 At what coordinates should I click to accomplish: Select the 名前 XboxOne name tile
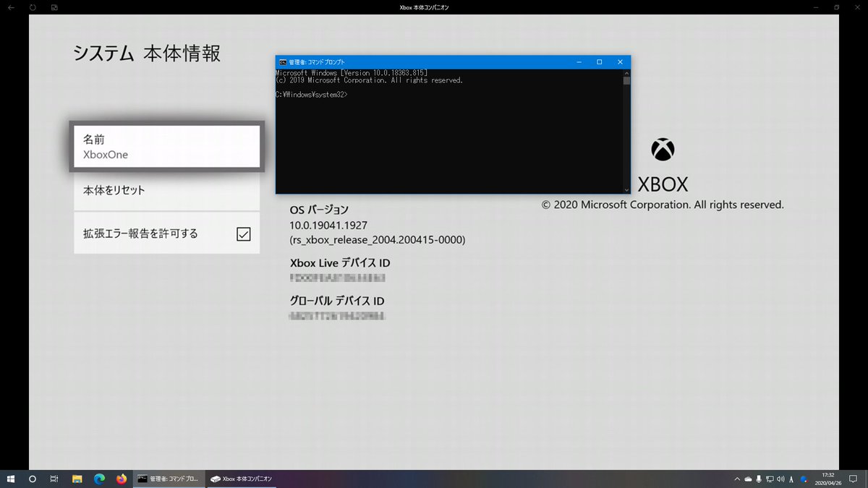[x=166, y=146]
